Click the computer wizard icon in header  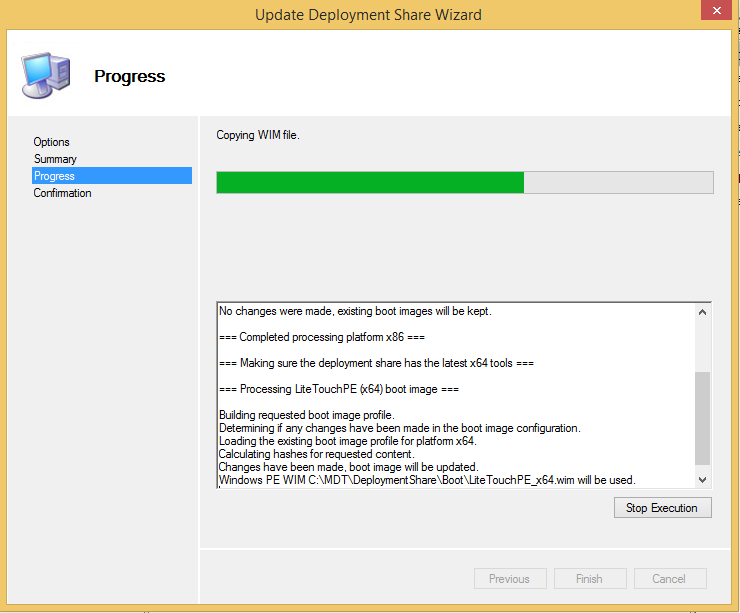pos(46,76)
